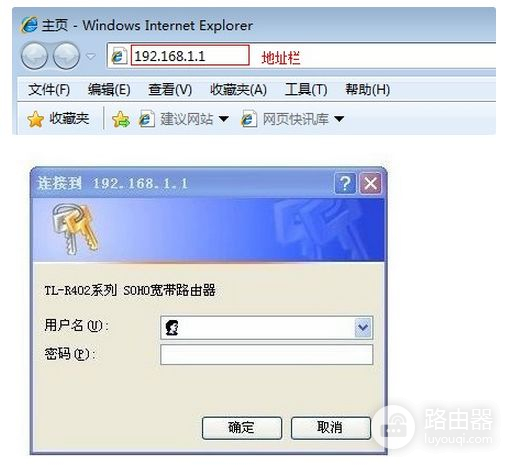511x467 pixels.
Task: Click the 密码 password input field
Action: 266,355
